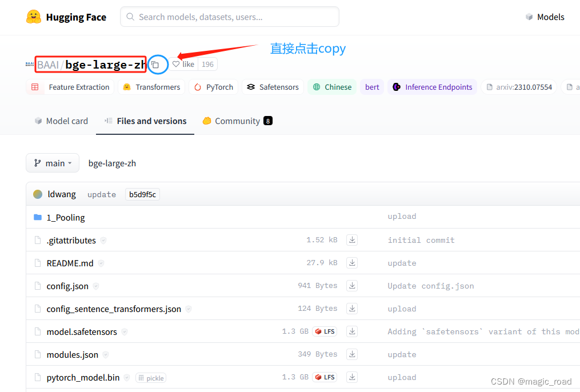
Task: Click the ldwang username link
Action: [61, 194]
